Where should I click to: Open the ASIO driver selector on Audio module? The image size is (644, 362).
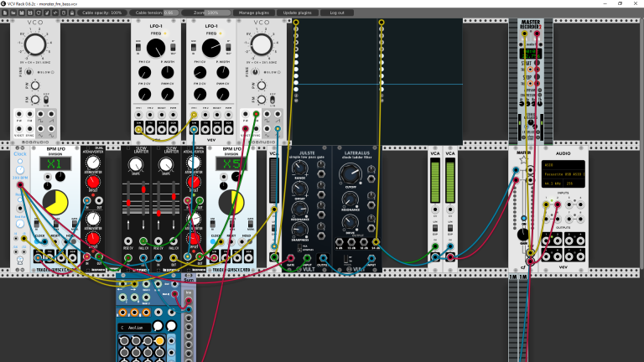click(563, 165)
